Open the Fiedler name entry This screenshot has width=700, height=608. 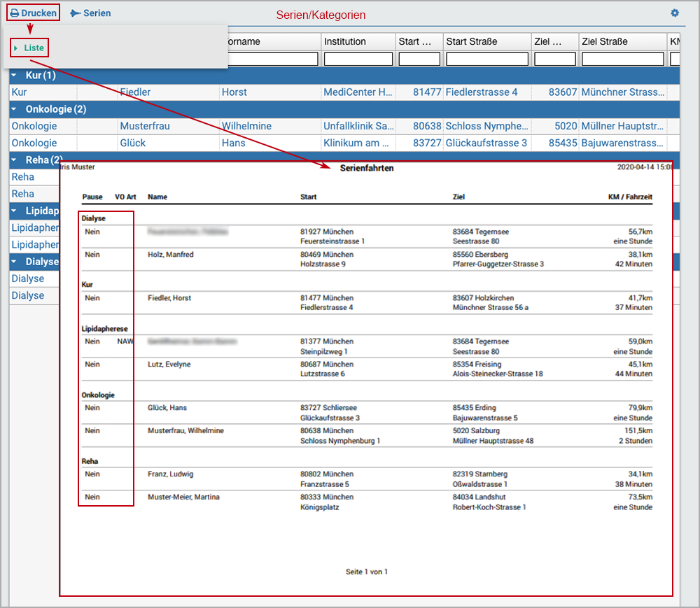tap(135, 92)
